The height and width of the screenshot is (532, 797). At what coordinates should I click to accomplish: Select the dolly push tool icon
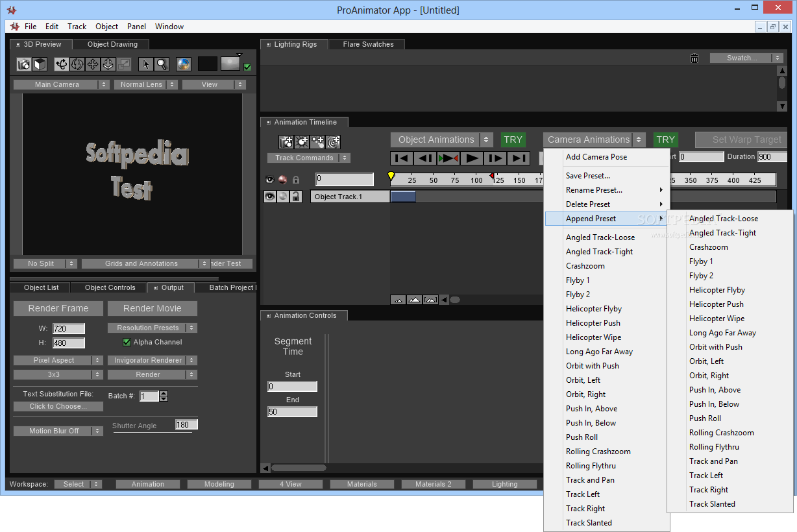point(108,64)
